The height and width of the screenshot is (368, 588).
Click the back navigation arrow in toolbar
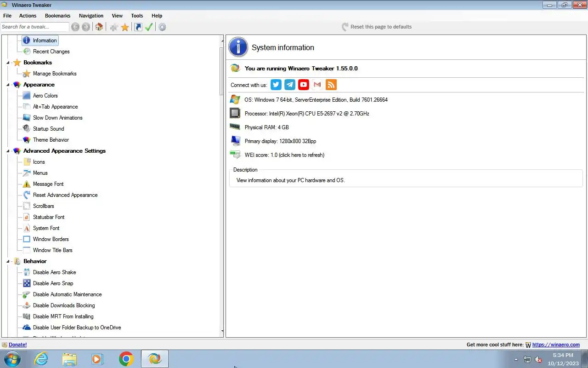(x=75, y=27)
